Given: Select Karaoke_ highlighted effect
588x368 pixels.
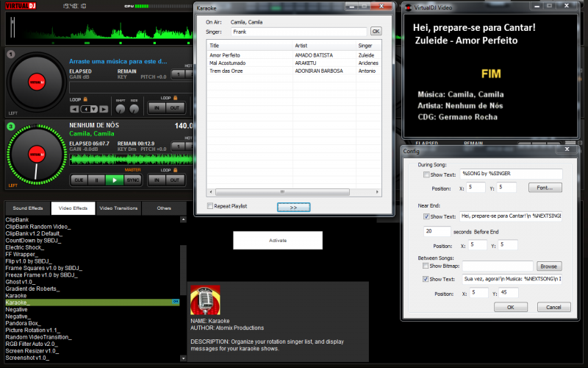Looking at the screenshot, I should click(93, 302).
